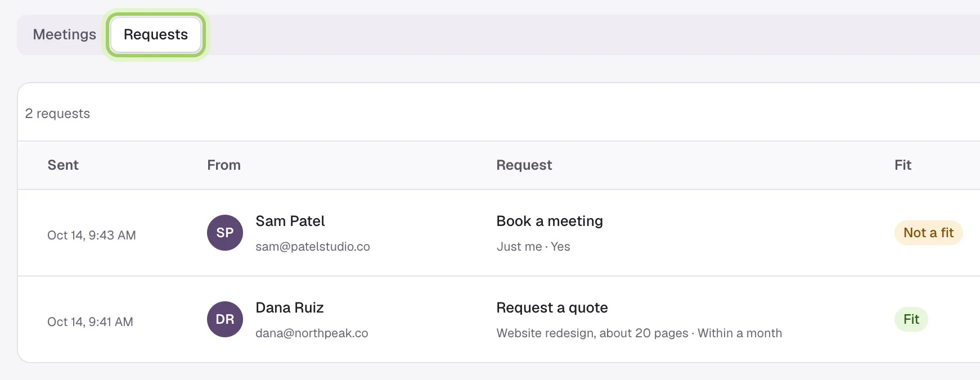This screenshot has height=380, width=980.
Task: Click the Sent column header
Action: pyautogui.click(x=63, y=165)
